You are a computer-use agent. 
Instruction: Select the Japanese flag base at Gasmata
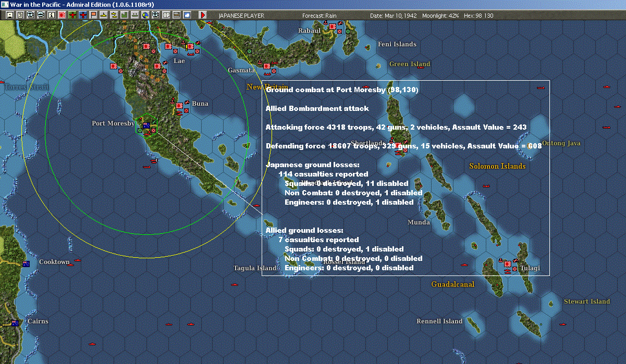click(266, 67)
